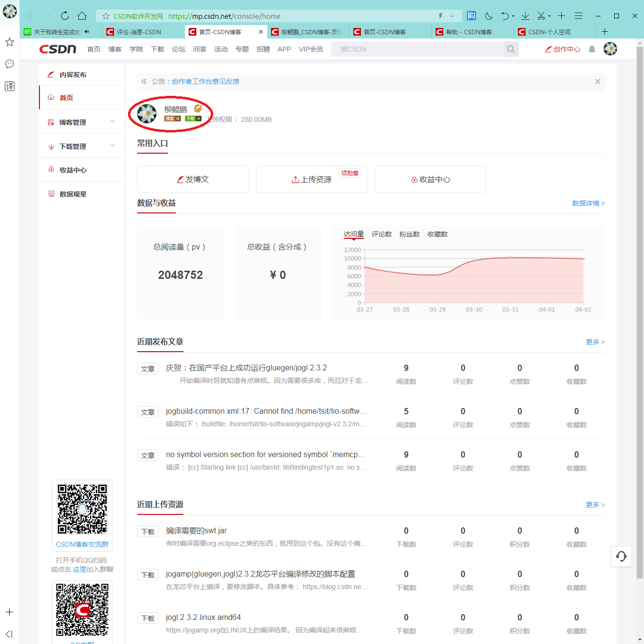Viewport: 644px width, 644px height.
Task: Click the customer service headset icon
Action: point(621,556)
